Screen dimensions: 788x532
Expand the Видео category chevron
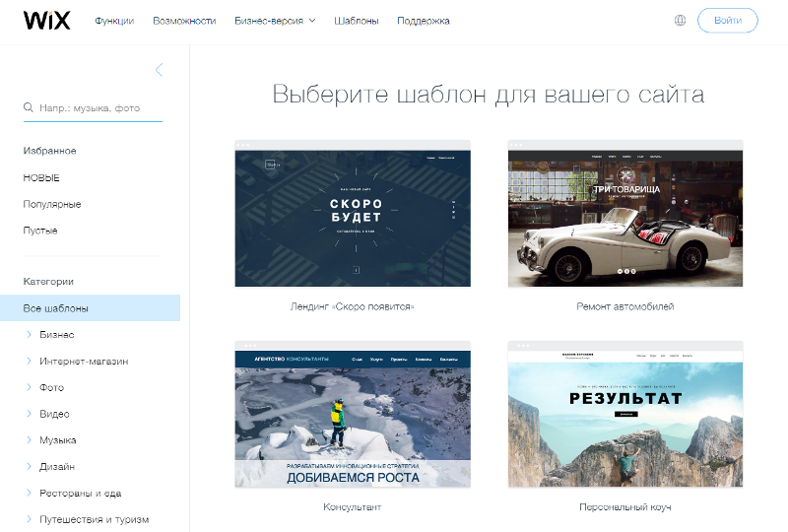click(x=29, y=414)
